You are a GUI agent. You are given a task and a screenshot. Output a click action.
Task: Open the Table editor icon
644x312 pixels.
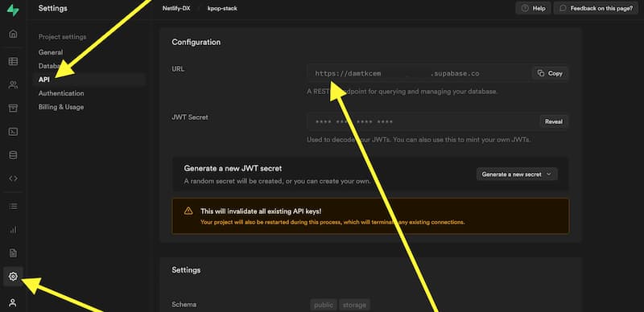(13, 62)
